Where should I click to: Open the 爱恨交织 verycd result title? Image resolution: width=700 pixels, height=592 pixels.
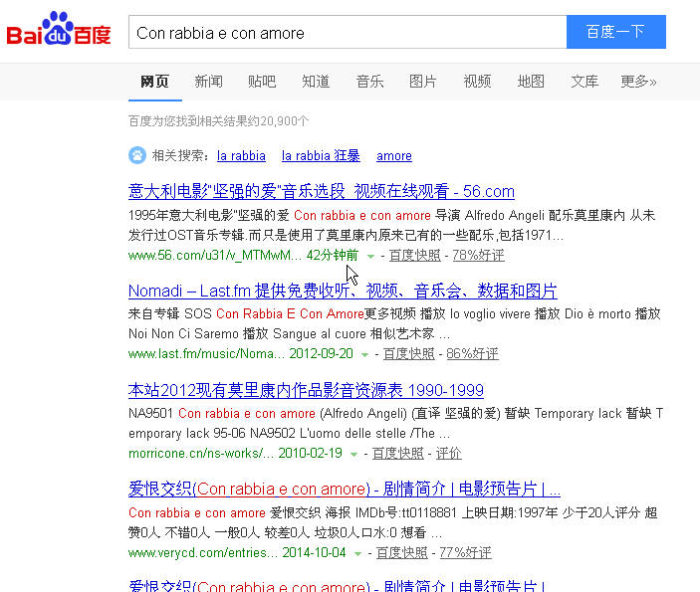pyautogui.click(x=345, y=490)
